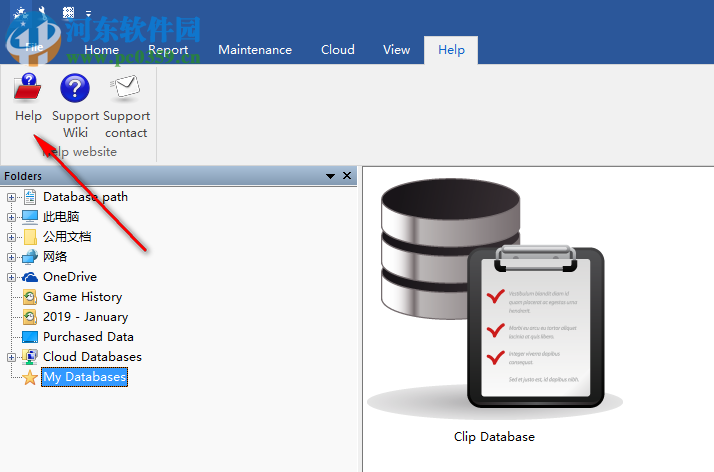
Task: Open the Help ribbon button
Action: tap(28, 98)
